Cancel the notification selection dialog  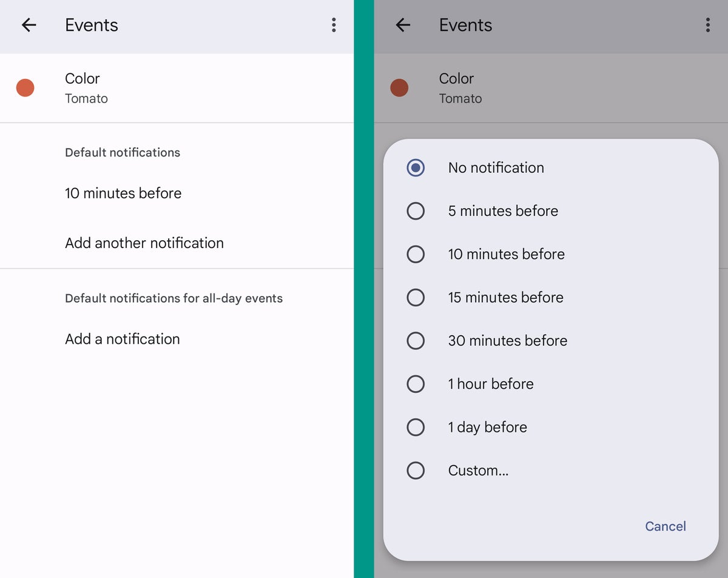pyautogui.click(x=665, y=526)
